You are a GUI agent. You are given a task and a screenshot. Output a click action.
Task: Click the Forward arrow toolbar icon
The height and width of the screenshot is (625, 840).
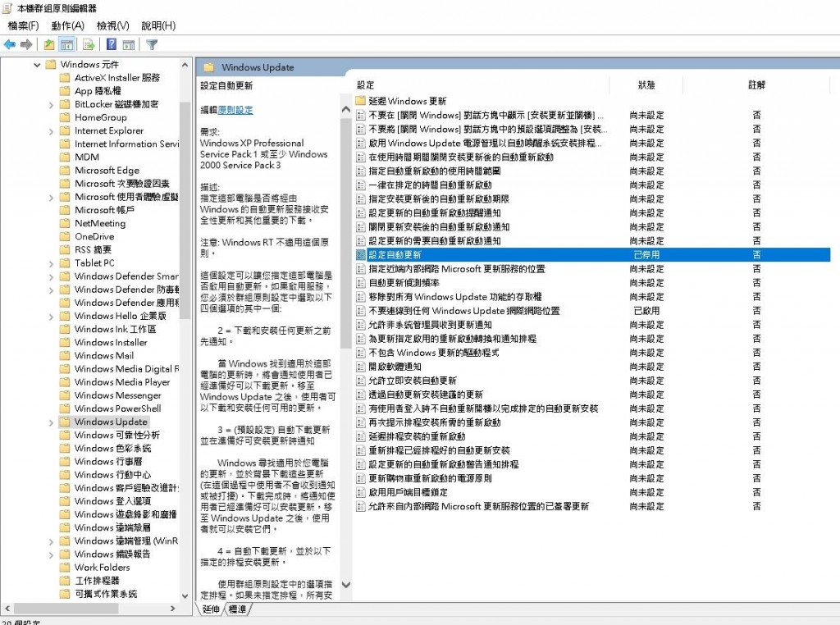26,44
